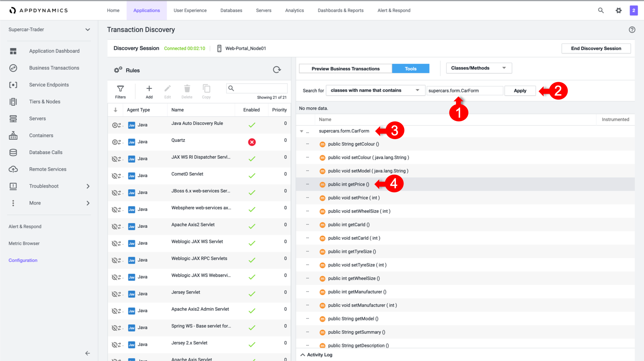Open the Databases tab
This screenshot has height=361, width=644.
coord(231,11)
